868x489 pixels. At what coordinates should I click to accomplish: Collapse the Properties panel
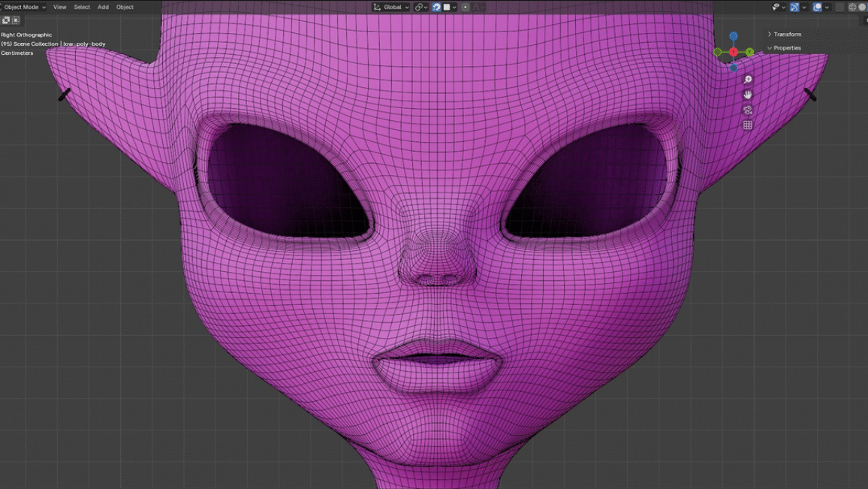click(x=785, y=48)
